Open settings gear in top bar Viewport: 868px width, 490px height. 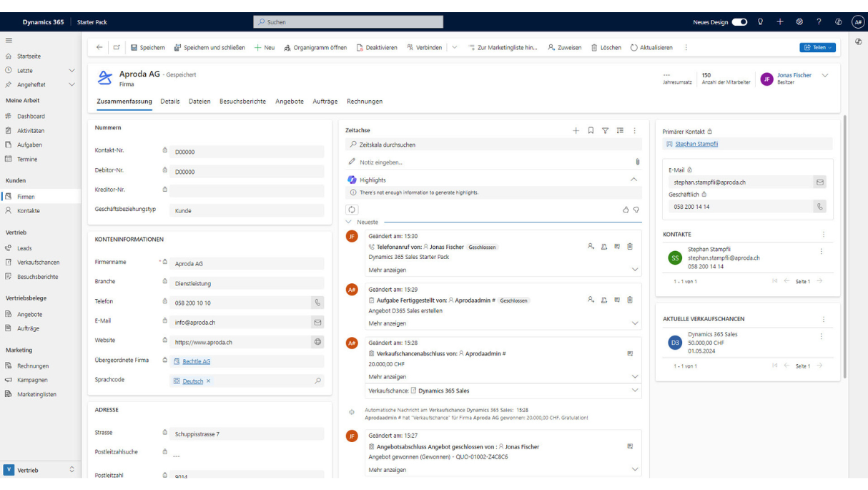click(799, 22)
